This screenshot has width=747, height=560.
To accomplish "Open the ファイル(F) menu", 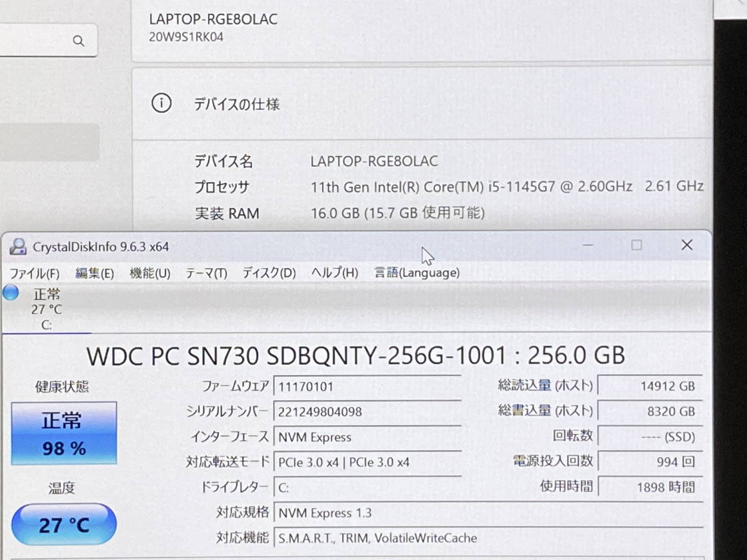I will [x=34, y=273].
